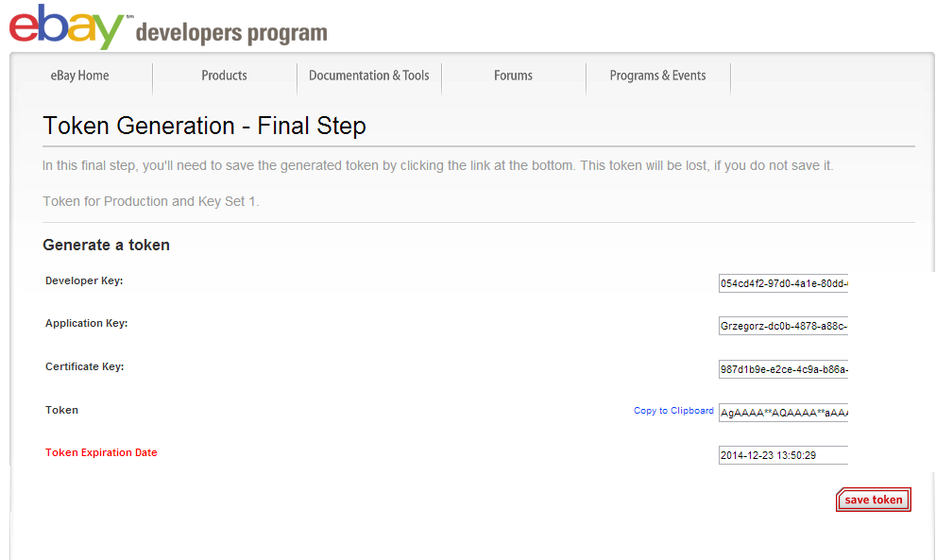Focus the Application Key text box

click(x=783, y=326)
